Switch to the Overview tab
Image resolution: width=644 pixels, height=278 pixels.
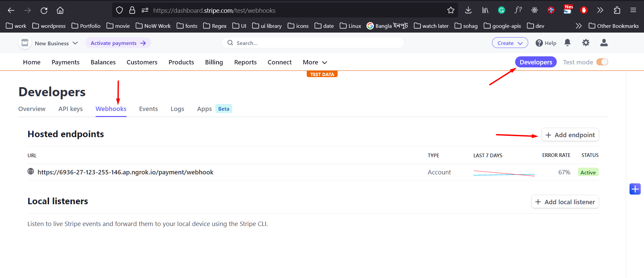coord(32,109)
